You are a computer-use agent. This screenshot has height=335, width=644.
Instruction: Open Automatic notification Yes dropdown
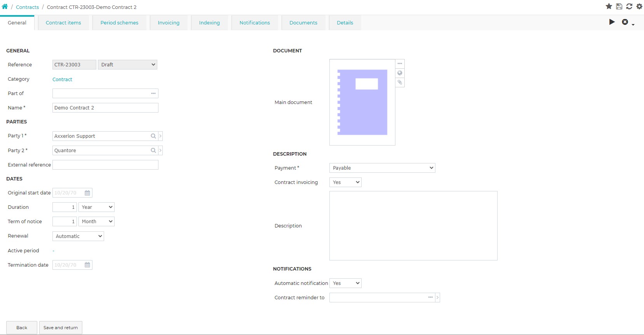click(x=345, y=283)
